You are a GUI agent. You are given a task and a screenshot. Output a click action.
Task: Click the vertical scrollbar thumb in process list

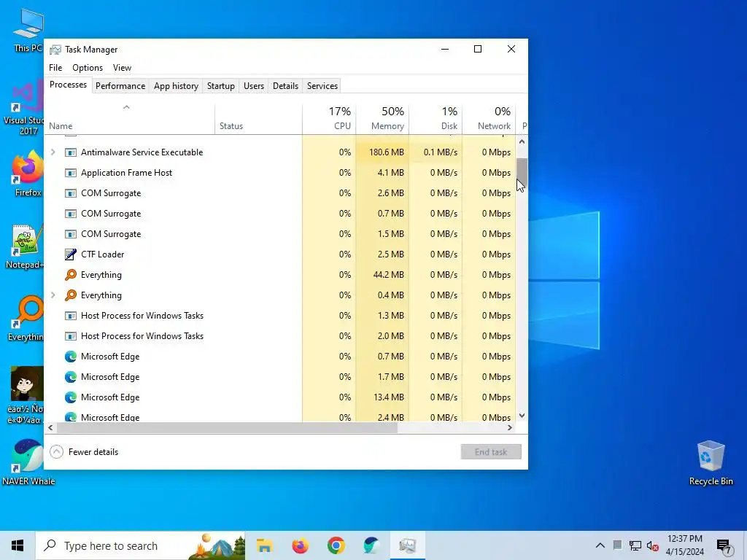[x=522, y=174]
